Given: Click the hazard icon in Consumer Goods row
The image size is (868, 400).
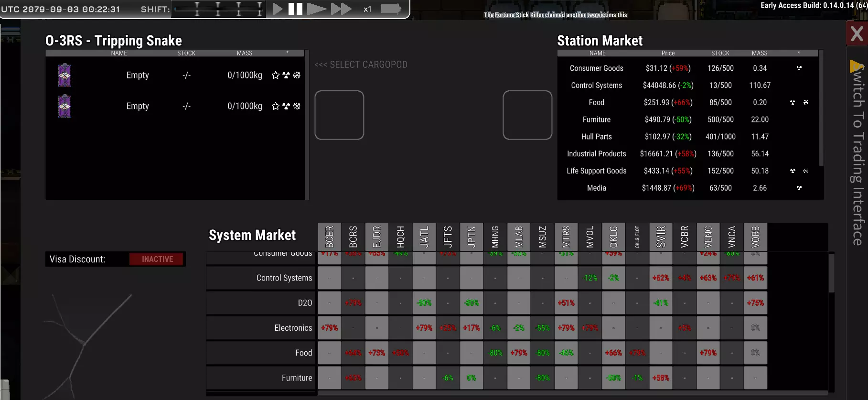Looking at the screenshot, I should tap(799, 68).
